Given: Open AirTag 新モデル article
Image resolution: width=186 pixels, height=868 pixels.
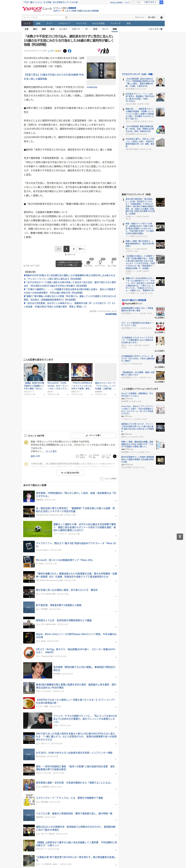Looking at the screenshot, I should 76,651.
